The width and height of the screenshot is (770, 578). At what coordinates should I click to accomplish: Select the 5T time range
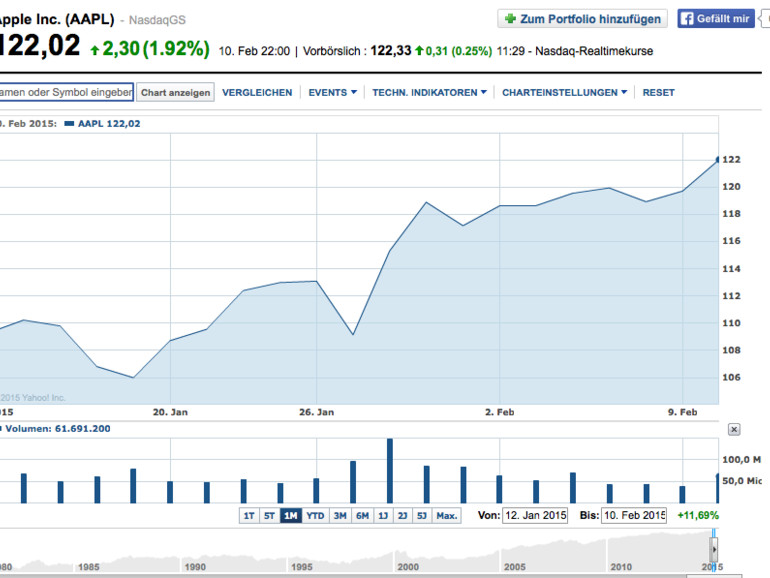(x=269, y=516)
